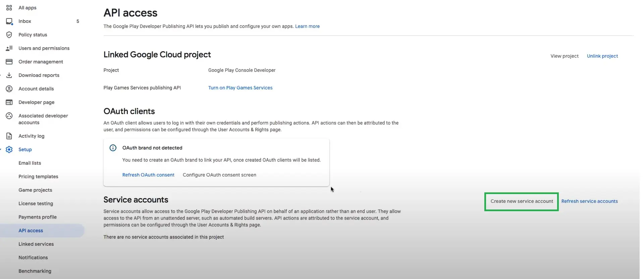Image resolution: width=644 pixels, height=279 pixels.
Task: Click Refresh OAuth consent
Action: [x=148, y=175]
